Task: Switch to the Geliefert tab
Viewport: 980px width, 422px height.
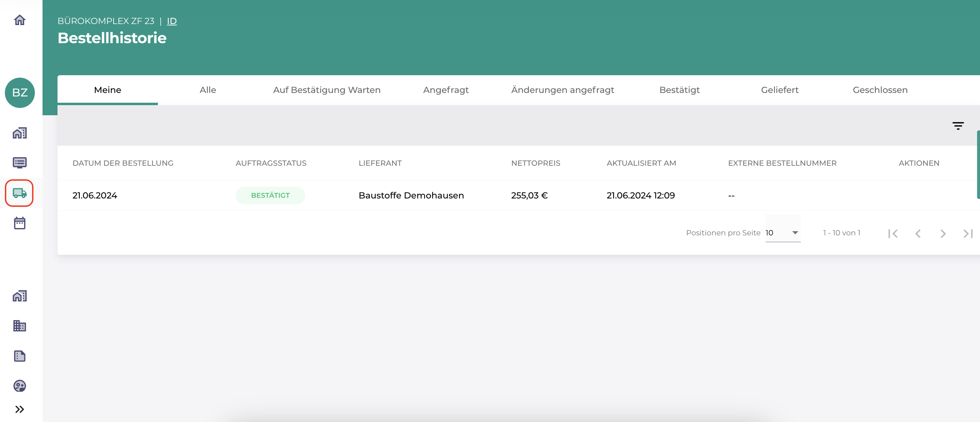Action: coord(780,90)
